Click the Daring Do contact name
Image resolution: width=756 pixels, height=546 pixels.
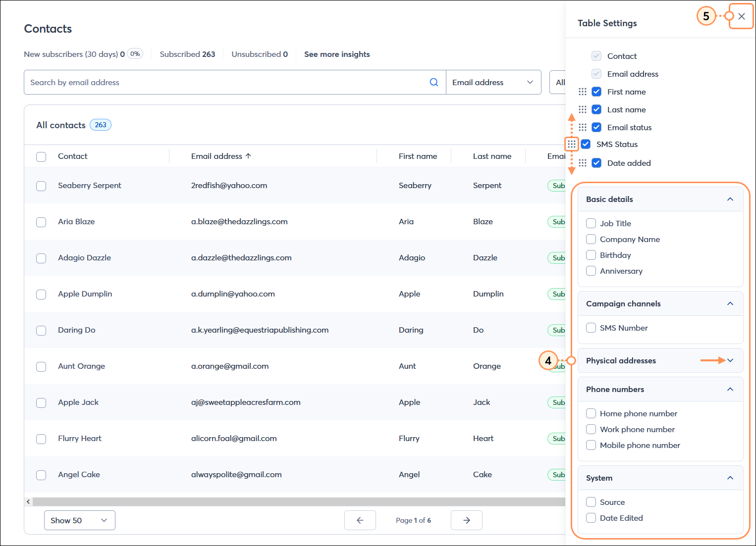click(x=77, y=330)
